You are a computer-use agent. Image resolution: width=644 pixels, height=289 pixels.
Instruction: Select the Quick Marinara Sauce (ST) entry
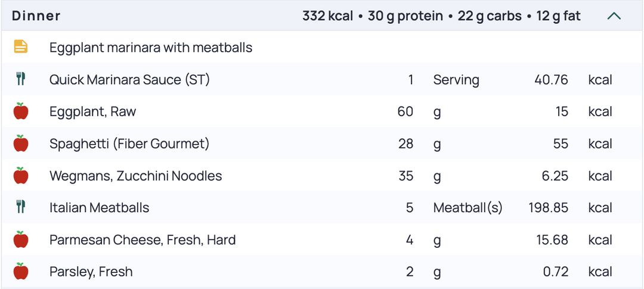point(129,79)
